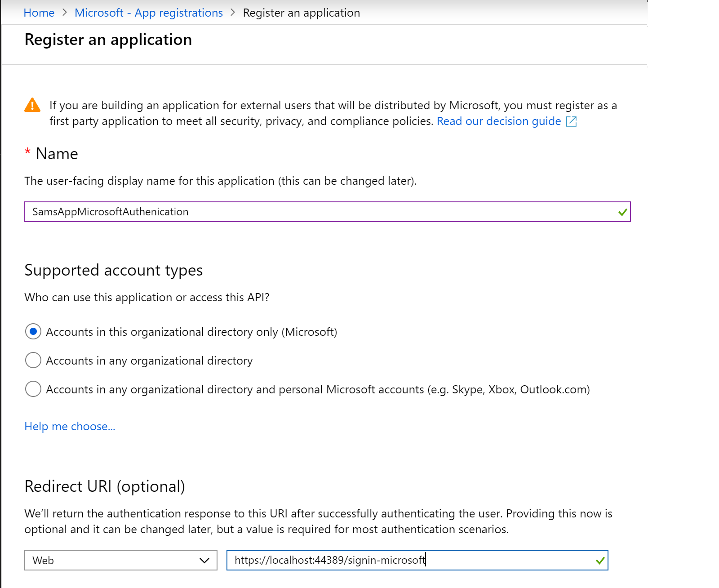
Task: Choose organizational directory and personal Microsoft accounts
Action: [33, 389]
